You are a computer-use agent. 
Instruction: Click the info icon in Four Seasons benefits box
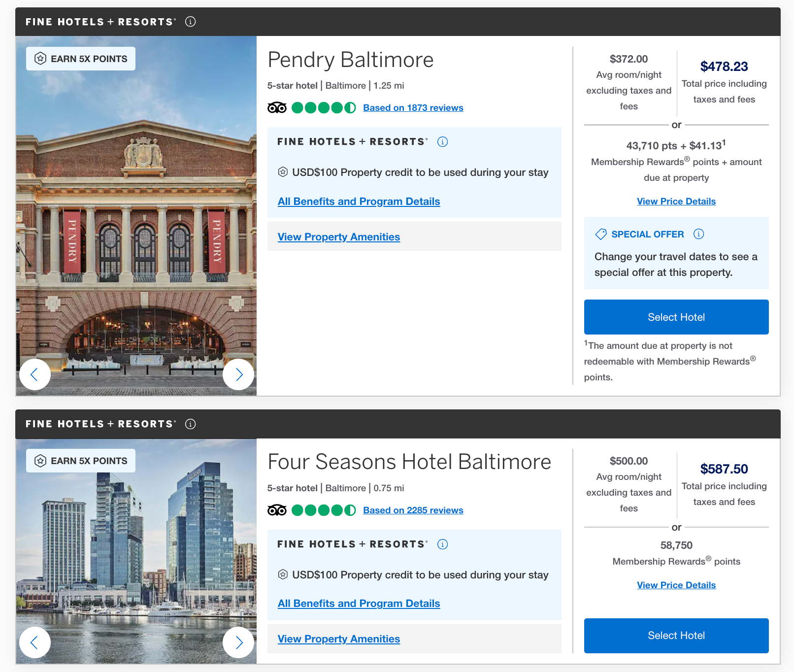443,544
